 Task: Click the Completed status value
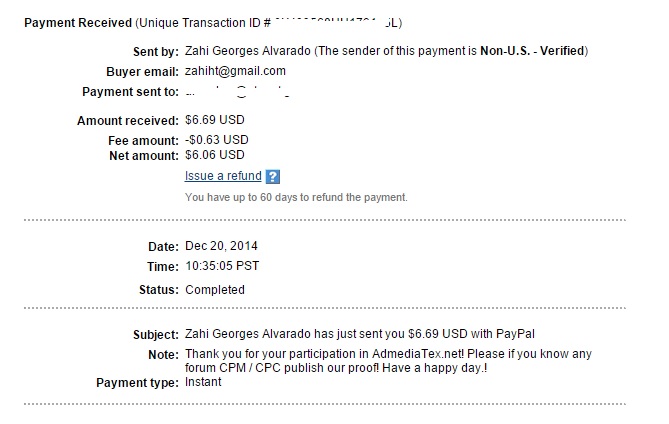tap(215, 290)
